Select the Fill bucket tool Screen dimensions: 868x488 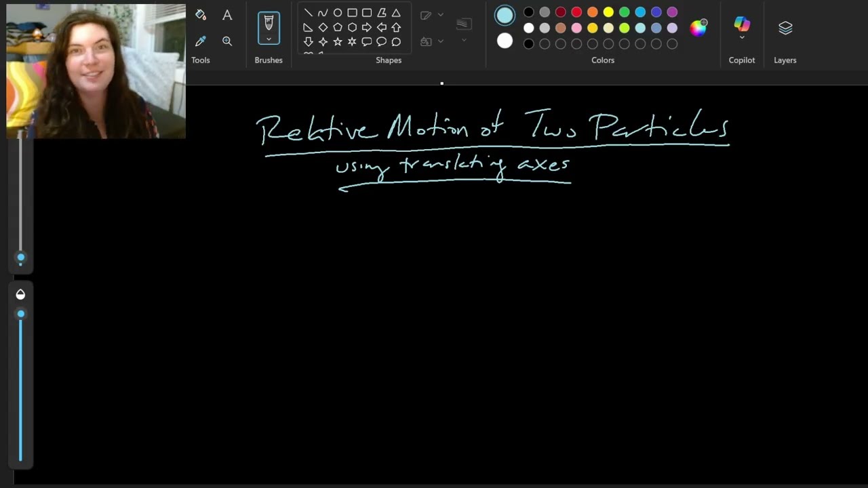(x=200, y=14)
